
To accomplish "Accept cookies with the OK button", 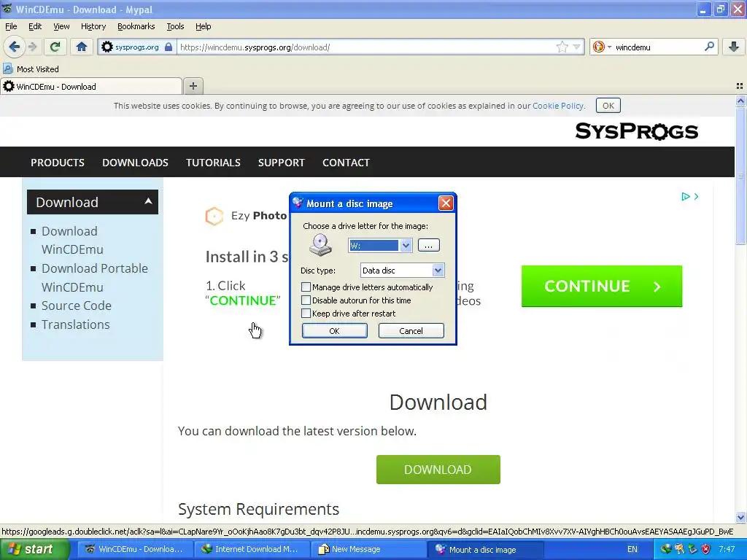I will [x=608, y=106].
